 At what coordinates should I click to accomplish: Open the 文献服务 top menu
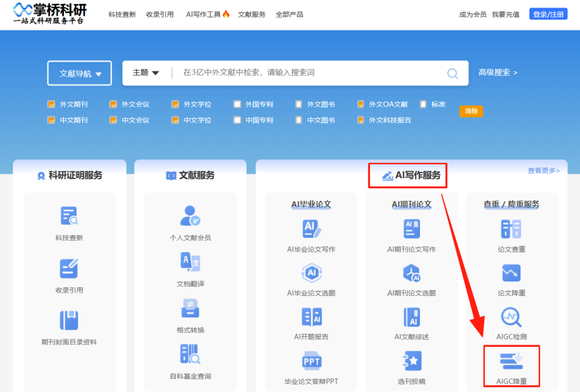251,14
